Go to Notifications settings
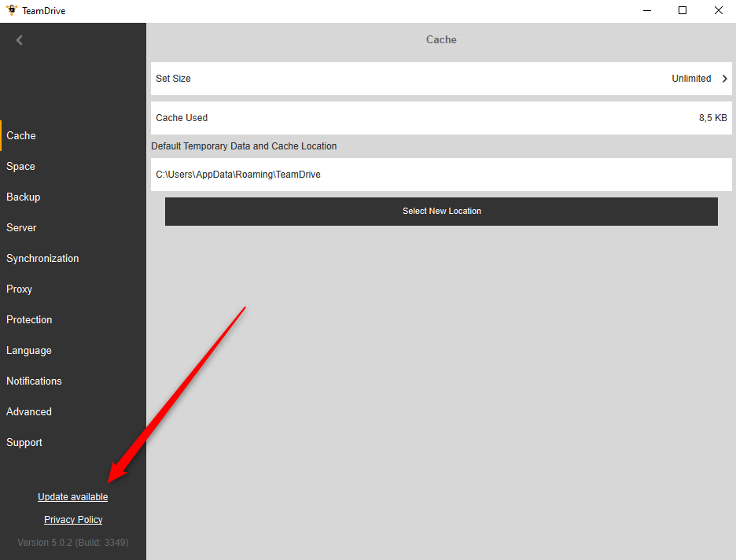736x560 pixels. pos(73,381)
